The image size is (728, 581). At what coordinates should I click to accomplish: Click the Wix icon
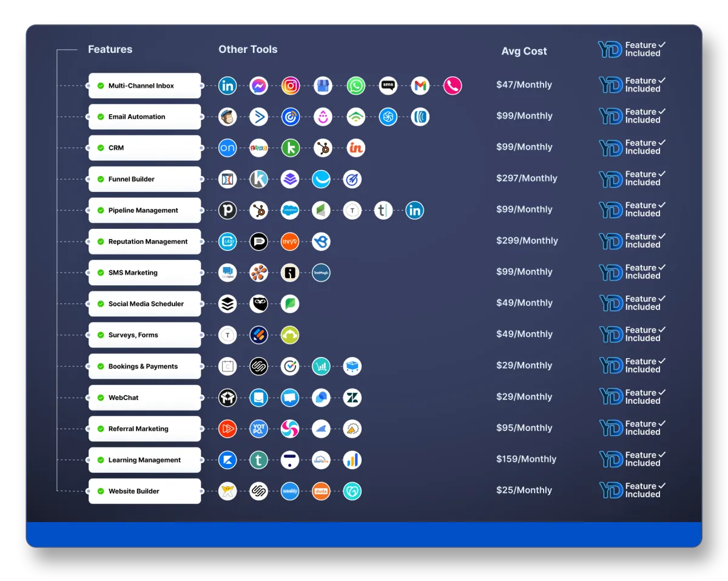tap(227, 491)
